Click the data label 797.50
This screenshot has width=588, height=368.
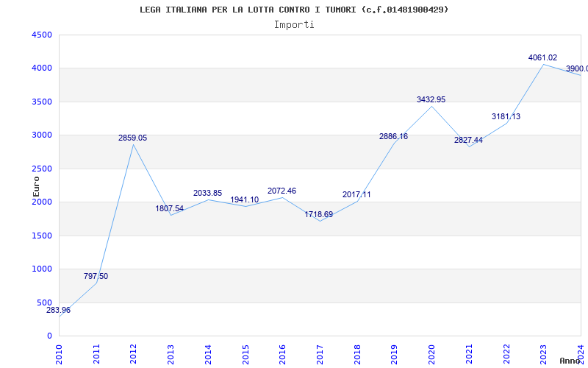pos(96,276)
